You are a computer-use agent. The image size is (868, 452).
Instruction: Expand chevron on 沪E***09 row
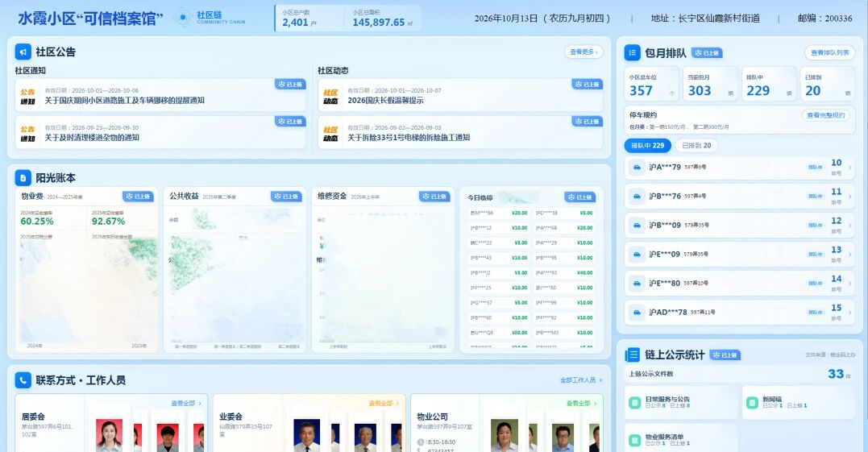[850, 254]
